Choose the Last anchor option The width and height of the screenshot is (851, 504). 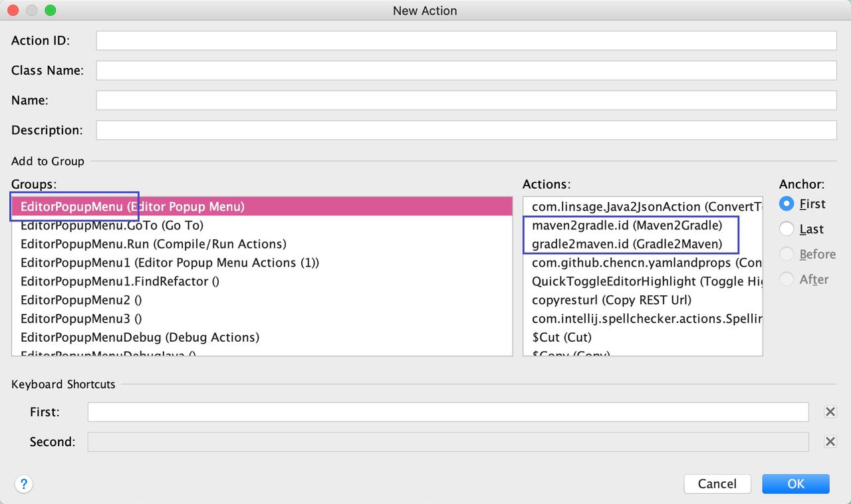(787, 229)
